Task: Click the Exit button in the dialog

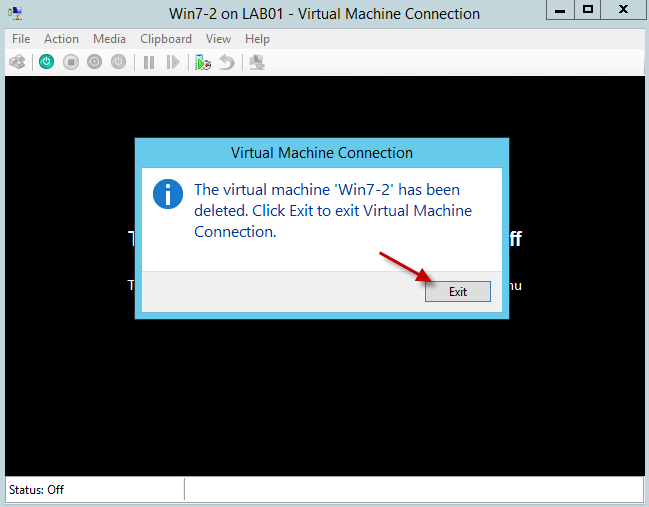Action: pos(457,292)
